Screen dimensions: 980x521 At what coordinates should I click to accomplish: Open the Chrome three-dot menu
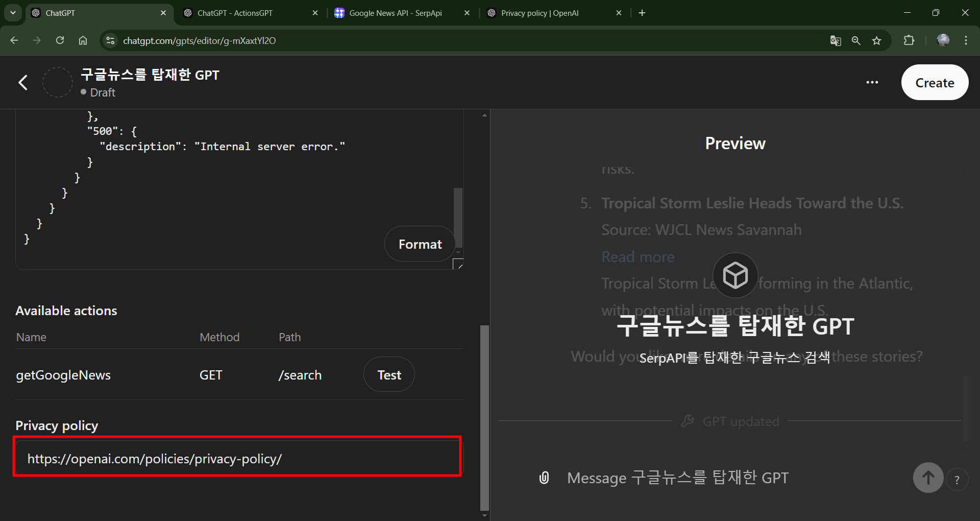(966, 40)
